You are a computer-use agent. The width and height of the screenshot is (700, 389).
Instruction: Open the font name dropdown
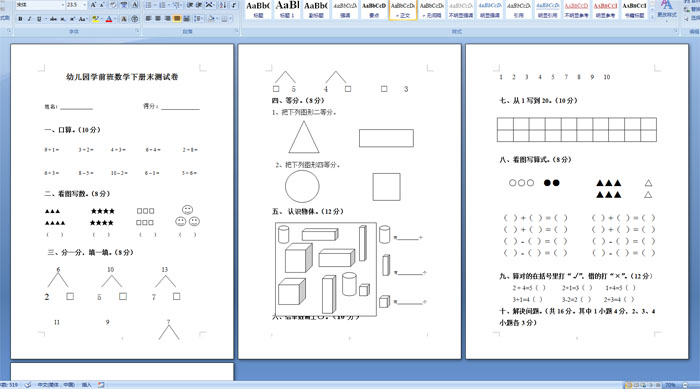[x=63, y=5]
